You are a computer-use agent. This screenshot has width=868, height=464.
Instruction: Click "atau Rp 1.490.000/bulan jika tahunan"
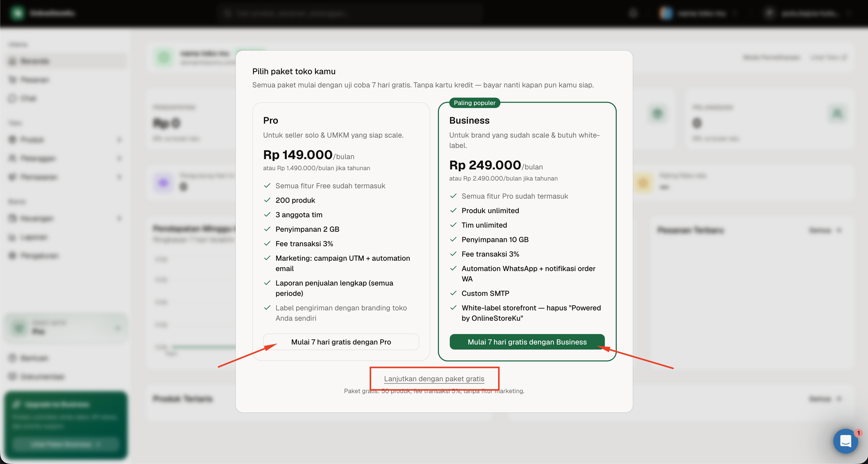tap(316, 168)
